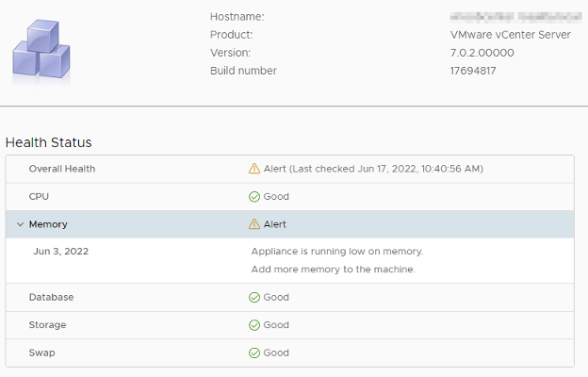This screenshot has width=588, height=377.
Task: Click the version number 7.0.2.00000
Action: [482, 53]
